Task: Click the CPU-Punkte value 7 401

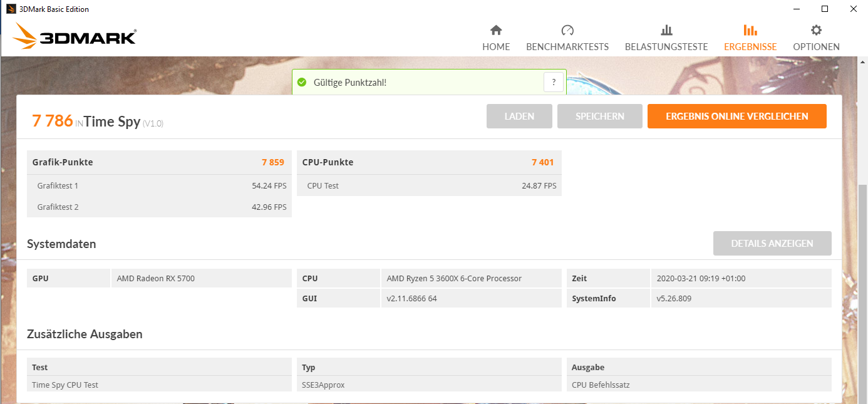Action: [543, 162]
